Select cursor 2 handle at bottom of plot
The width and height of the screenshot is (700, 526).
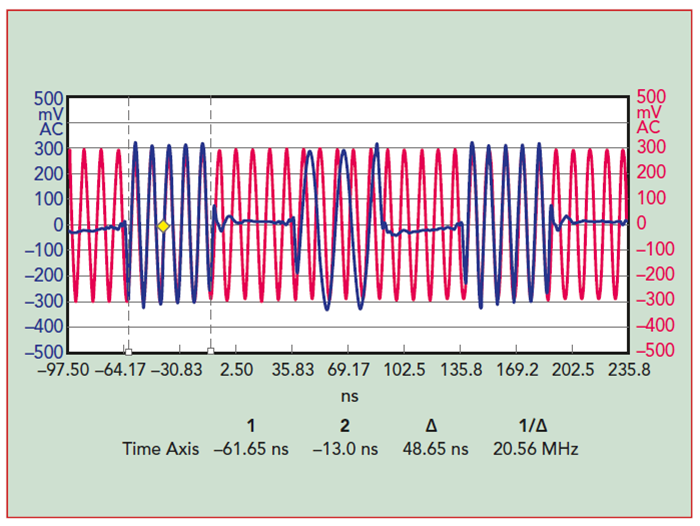210,352
